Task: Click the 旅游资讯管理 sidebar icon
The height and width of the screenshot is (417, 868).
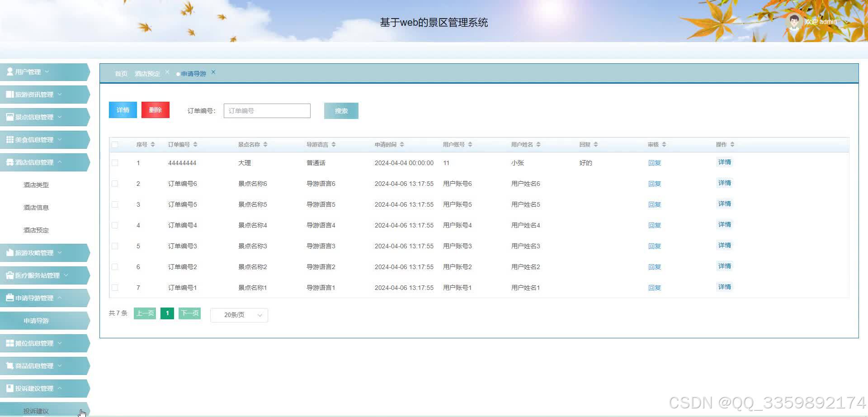Action: click(x=10, y=94)
